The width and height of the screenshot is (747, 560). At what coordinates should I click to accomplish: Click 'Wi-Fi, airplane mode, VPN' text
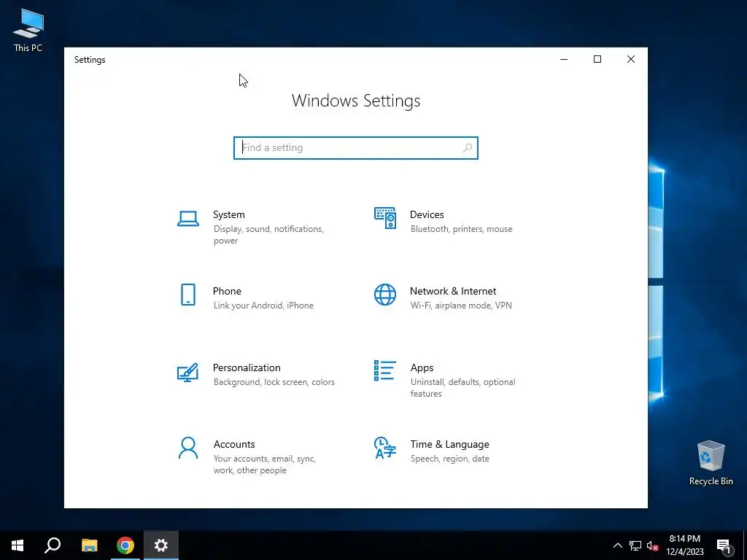461,306
